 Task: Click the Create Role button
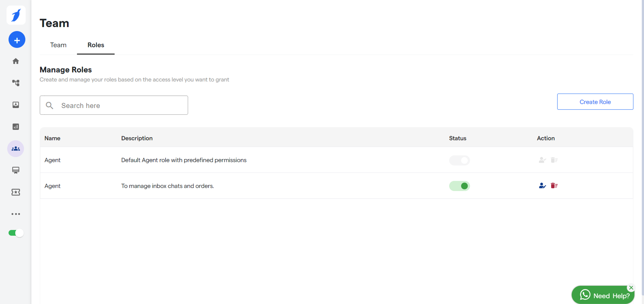595,102
